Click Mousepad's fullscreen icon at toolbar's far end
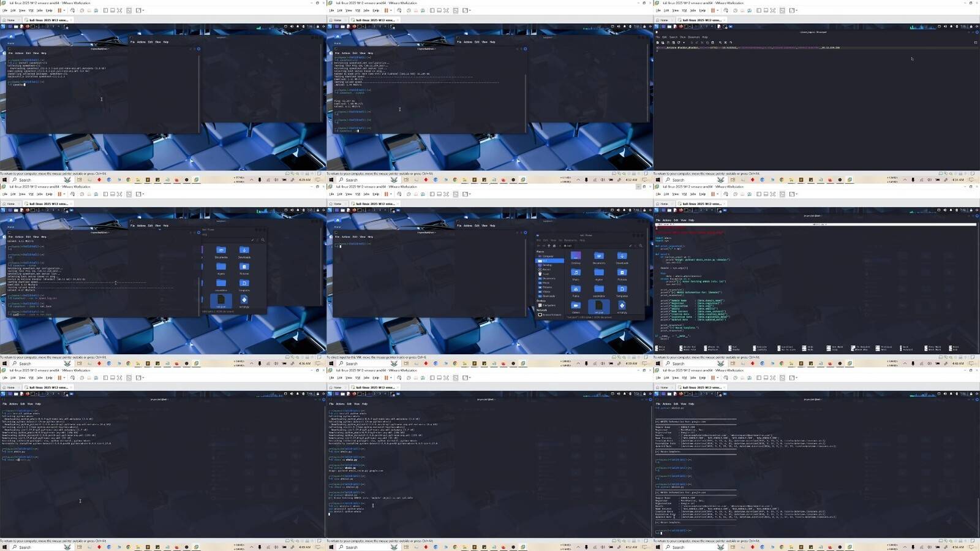 [x=975, y=42]
